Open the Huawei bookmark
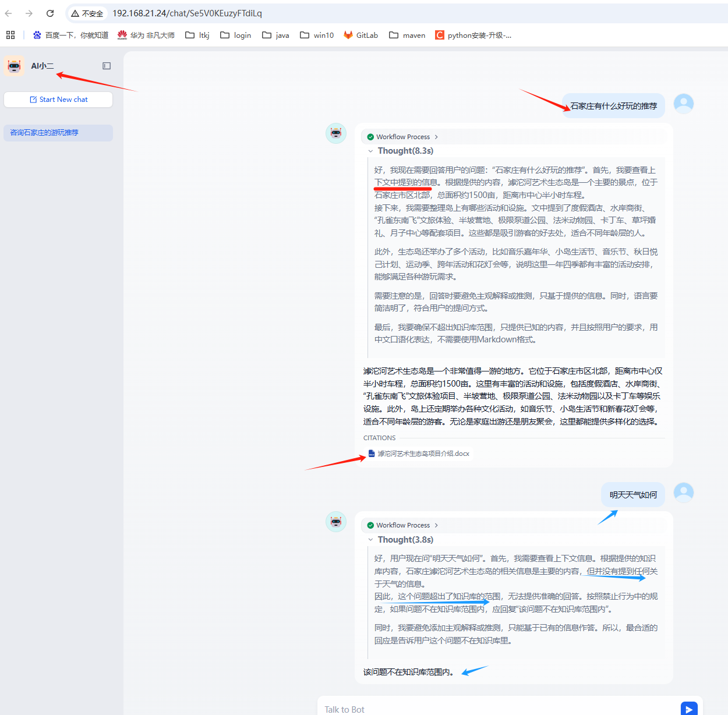The width and height of the screenshot is (728, 715). pyautogui.click(x=146, y=35)
